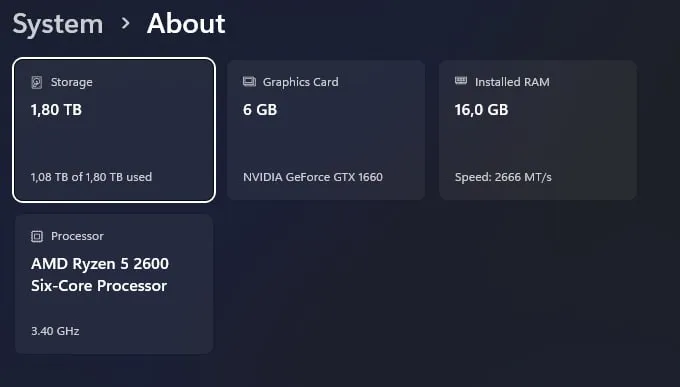Click the 3.40 GHz processor speed

coord(55,331)
